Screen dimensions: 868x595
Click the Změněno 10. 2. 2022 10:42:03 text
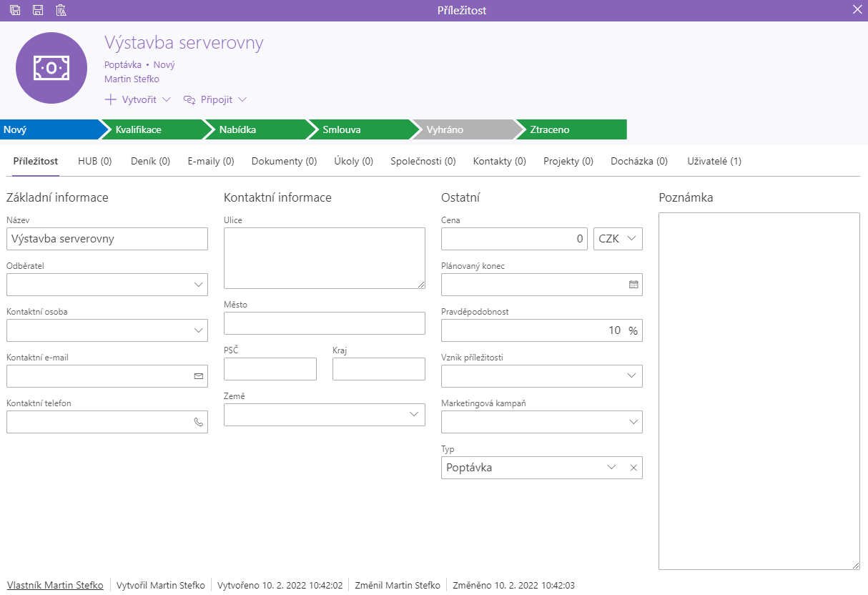point(514,585)
